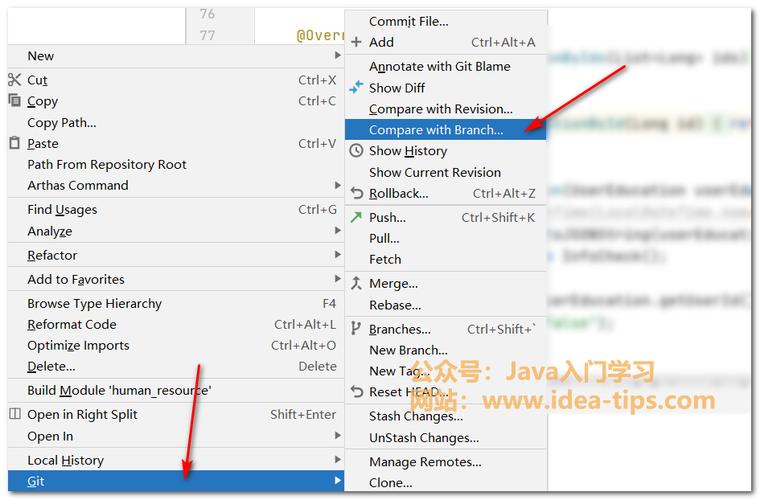Screen dimensions: 760x500
Task: Click the Branches icon in Git submenu
Action: (356, 329)
